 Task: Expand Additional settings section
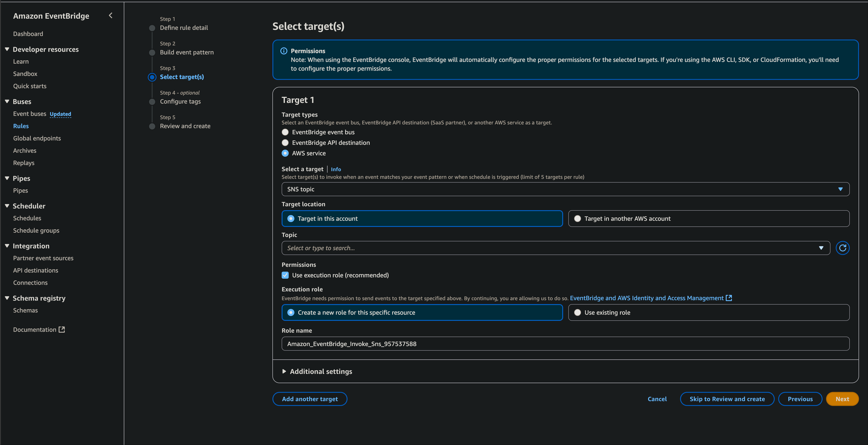tap(284, 371)
